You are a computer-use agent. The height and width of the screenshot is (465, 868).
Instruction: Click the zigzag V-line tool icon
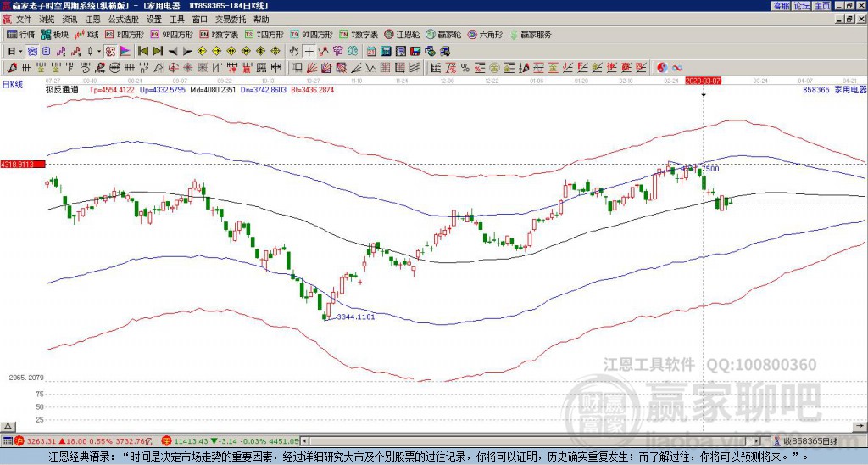[370, 68]
